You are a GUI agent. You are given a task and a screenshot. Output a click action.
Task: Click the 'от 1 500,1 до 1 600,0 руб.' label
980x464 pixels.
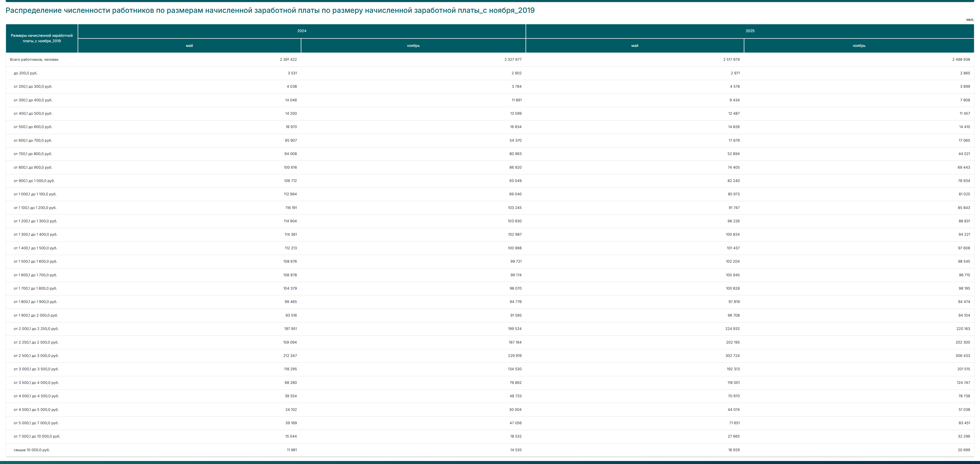[35, 262]
